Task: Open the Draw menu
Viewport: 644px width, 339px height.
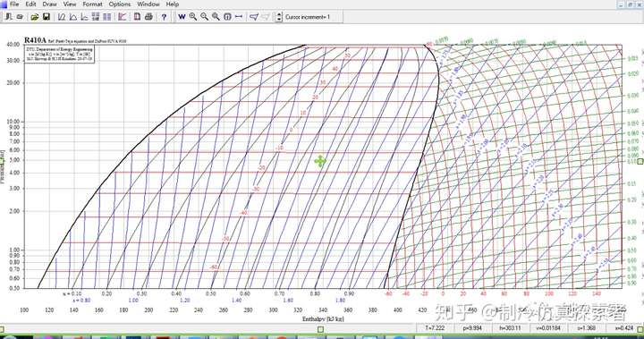Action: (50, 4)
